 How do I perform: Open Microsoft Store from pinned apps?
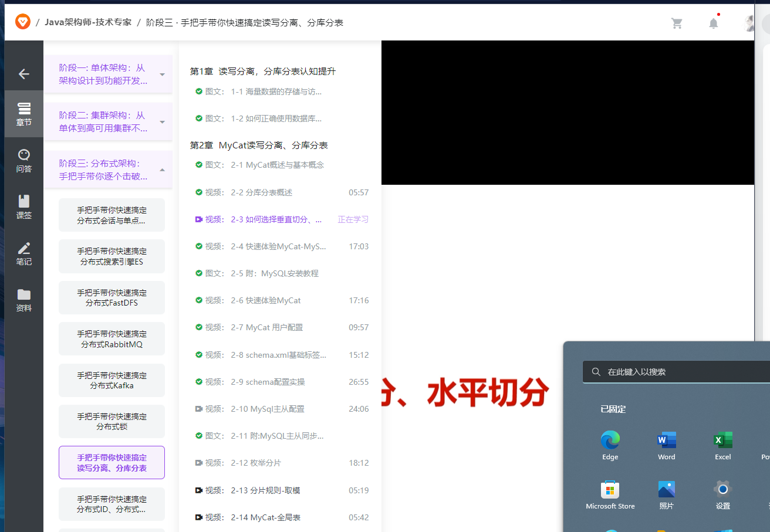click(x=610, y=494)
